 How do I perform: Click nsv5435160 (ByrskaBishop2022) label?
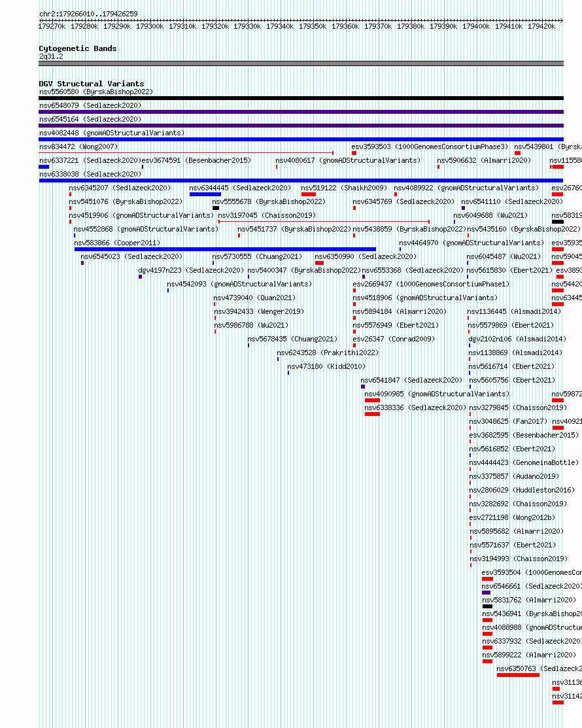[x=524, y=229]
